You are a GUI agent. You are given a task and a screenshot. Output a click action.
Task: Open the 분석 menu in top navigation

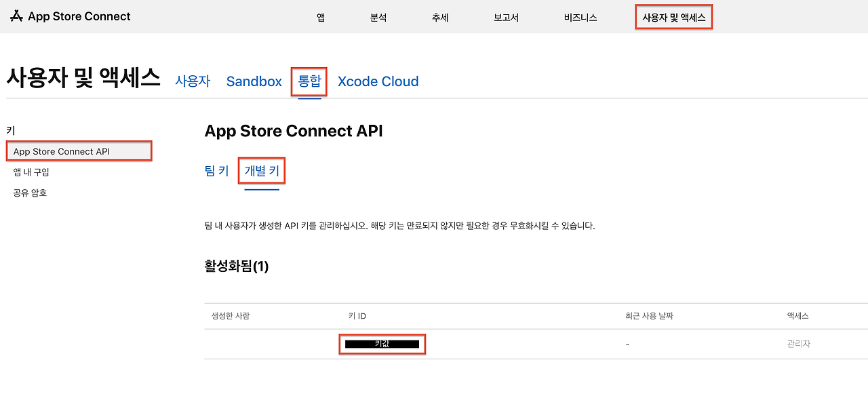(378, 18)
